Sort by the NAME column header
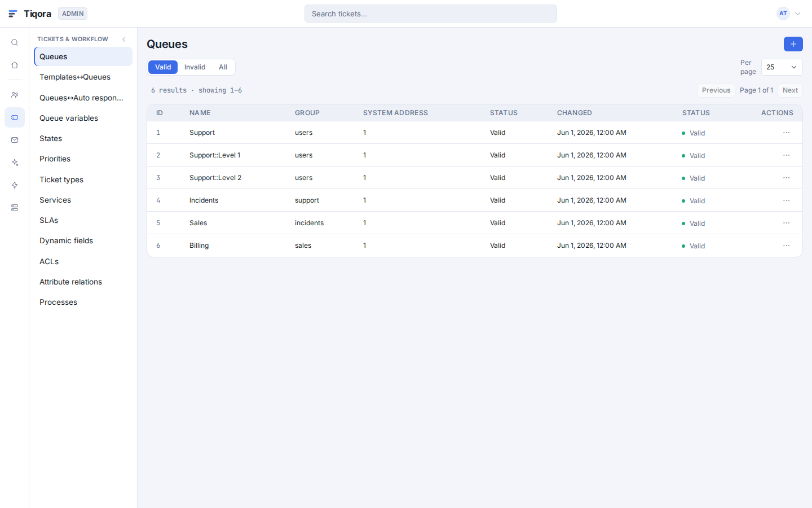Viewport: 812px width, 508px height. pyautogui.click(x=200, y=113)
